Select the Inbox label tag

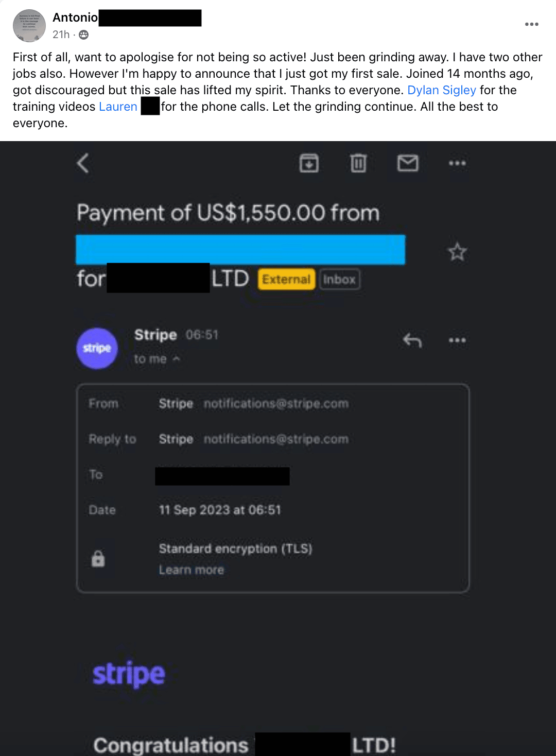coord(339,279)
